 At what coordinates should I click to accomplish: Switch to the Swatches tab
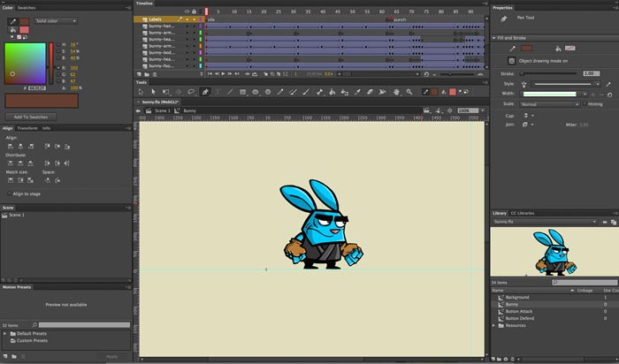point(27,7)
